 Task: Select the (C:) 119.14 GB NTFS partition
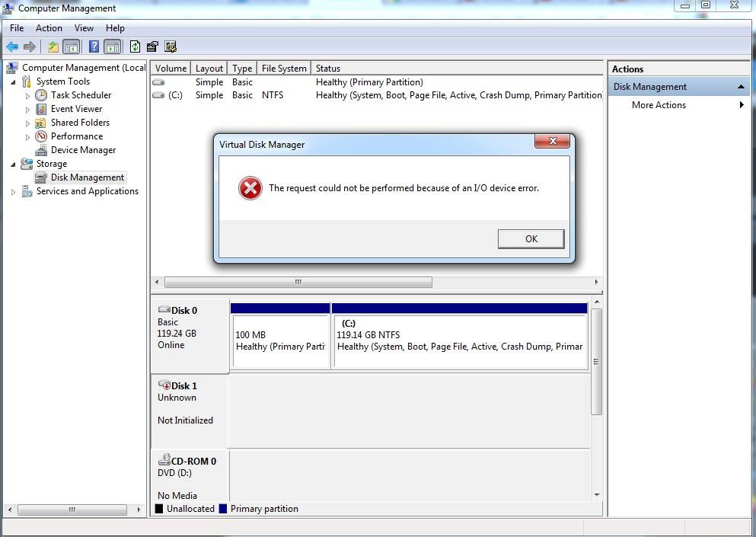[460, 341]
